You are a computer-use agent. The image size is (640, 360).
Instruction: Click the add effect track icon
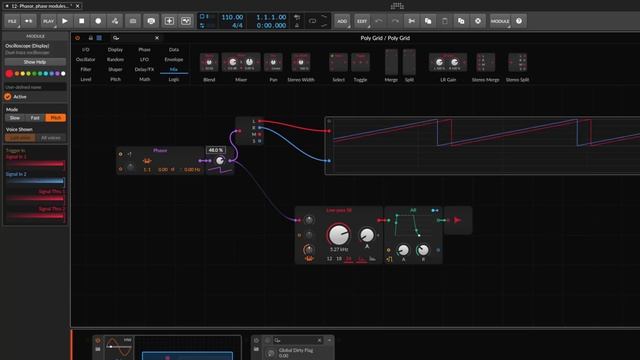click(x=186, y=21)
